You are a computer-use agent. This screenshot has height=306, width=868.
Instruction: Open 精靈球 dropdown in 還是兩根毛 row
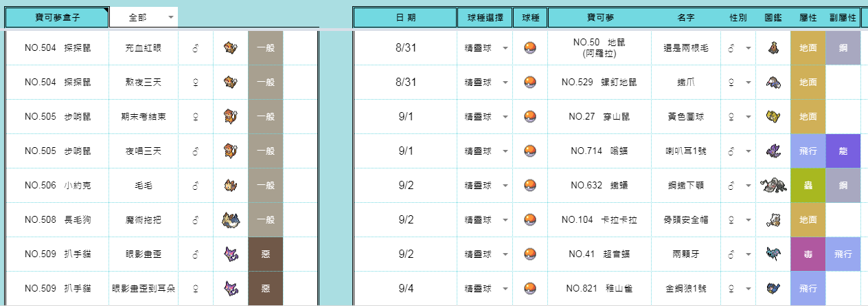pyautogui.click(x=485, y=47)
